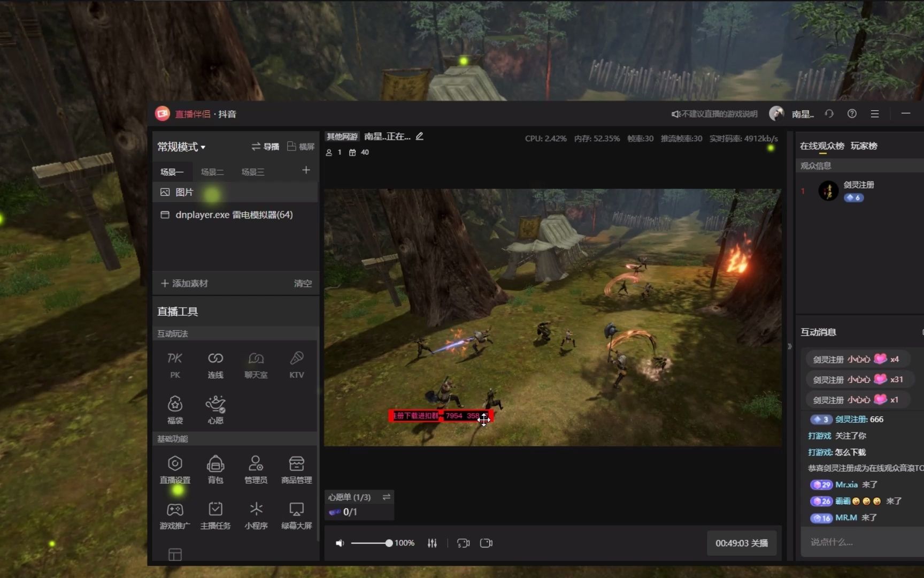Click the 观众信息 header
This screenshot has height=578, width=924.
point(815,166)
